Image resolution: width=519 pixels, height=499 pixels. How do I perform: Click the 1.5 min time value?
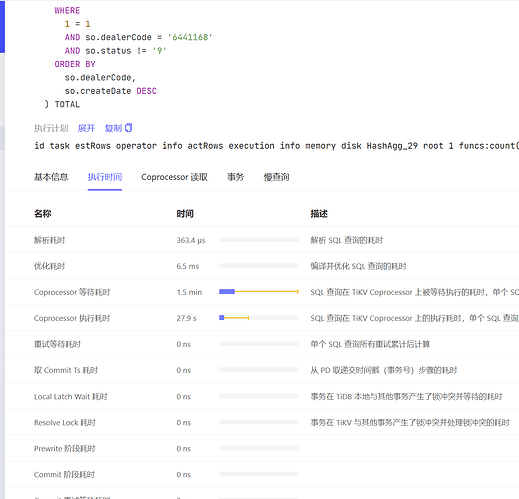point(189,292)
